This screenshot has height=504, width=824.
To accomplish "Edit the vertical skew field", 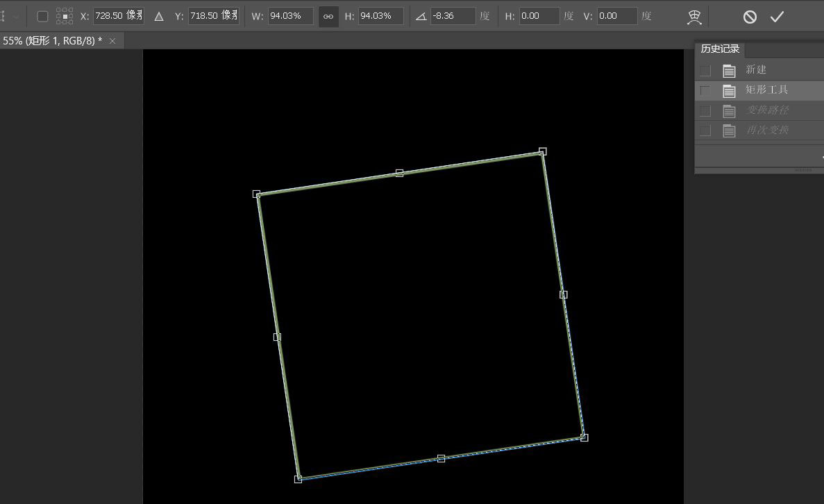I will 617,16.
